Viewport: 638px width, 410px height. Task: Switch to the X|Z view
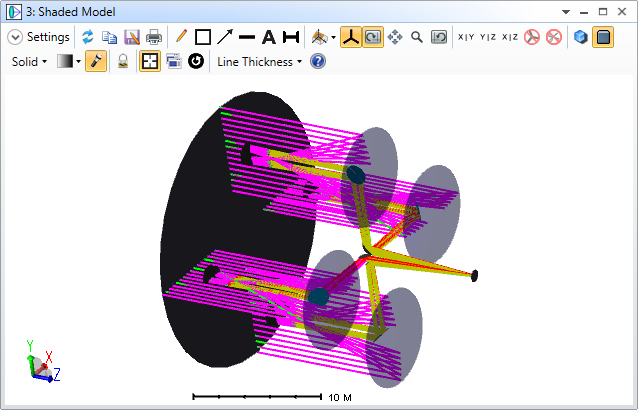click(509, 37)
